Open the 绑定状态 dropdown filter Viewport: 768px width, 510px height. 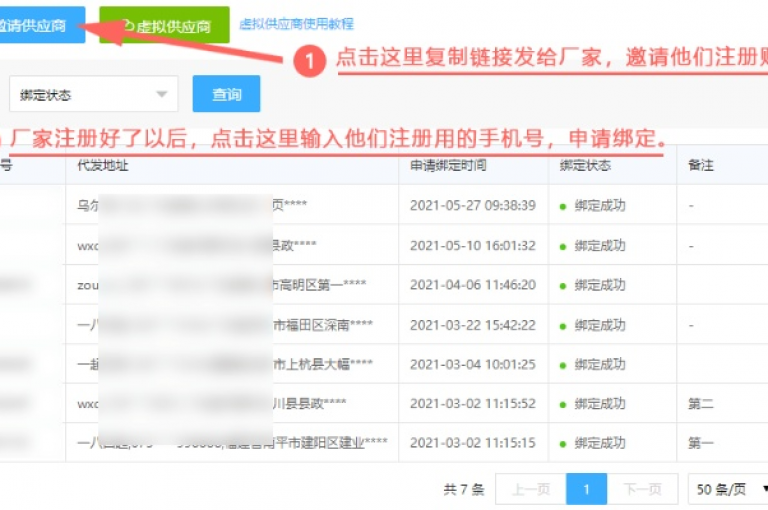94,94
